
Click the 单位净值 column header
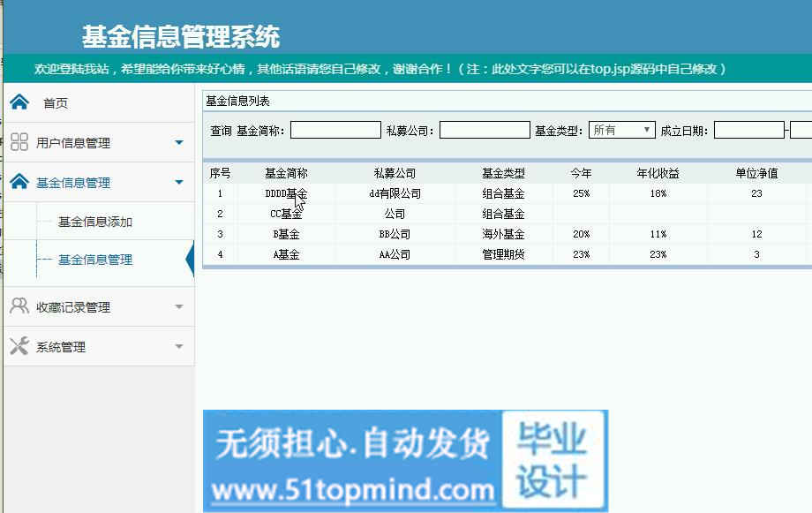point(756,173)
